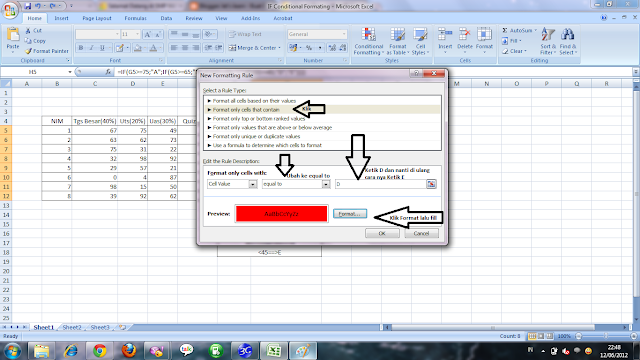Click the Format... button in dialog
640x360 pixels.
pyautogui.click(x=350, y=214)
